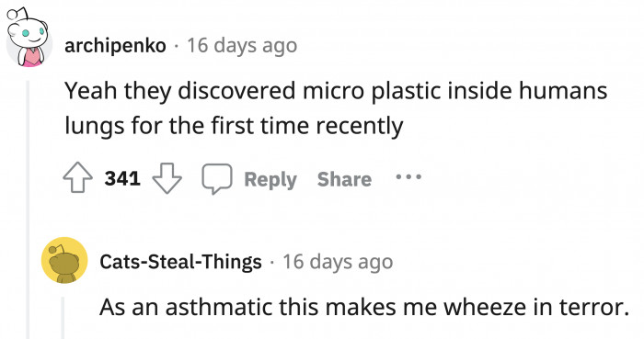Click the 341 vote score
The width and height of the screenshot is (644, 339).
[122, 179]
